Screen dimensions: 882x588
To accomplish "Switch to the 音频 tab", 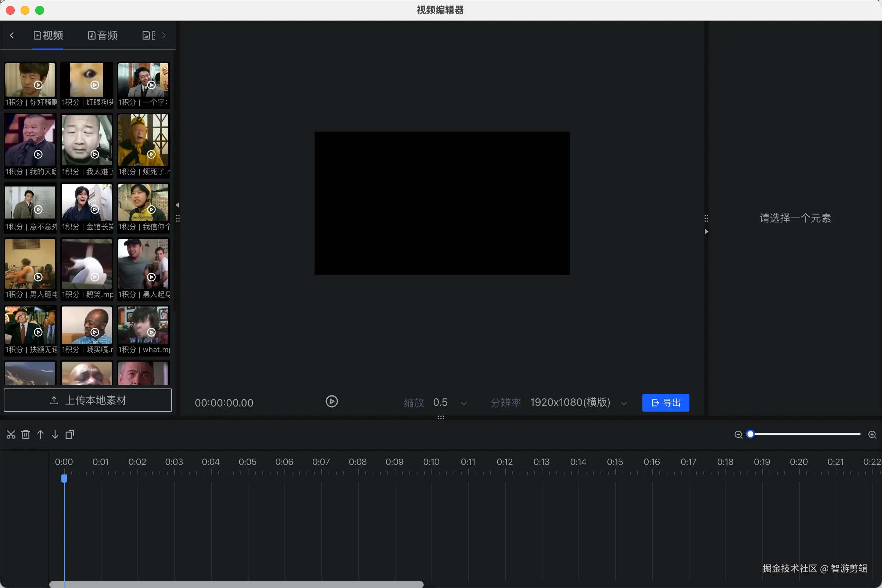I will pos(103,35).
